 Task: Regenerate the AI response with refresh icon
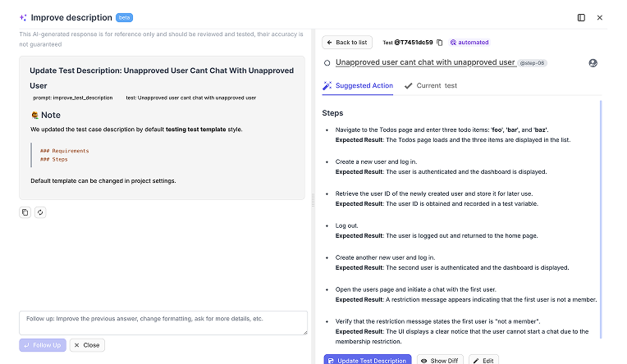(40, 212)
